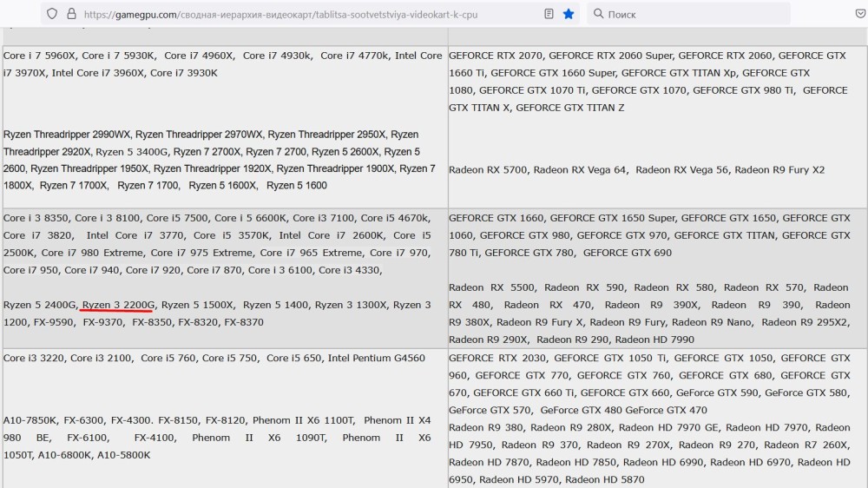This screenshot has height=488, width=868.
Task: Click the Core i7 3930K entry
Action: pyautogui.click(x=184, y=73)
